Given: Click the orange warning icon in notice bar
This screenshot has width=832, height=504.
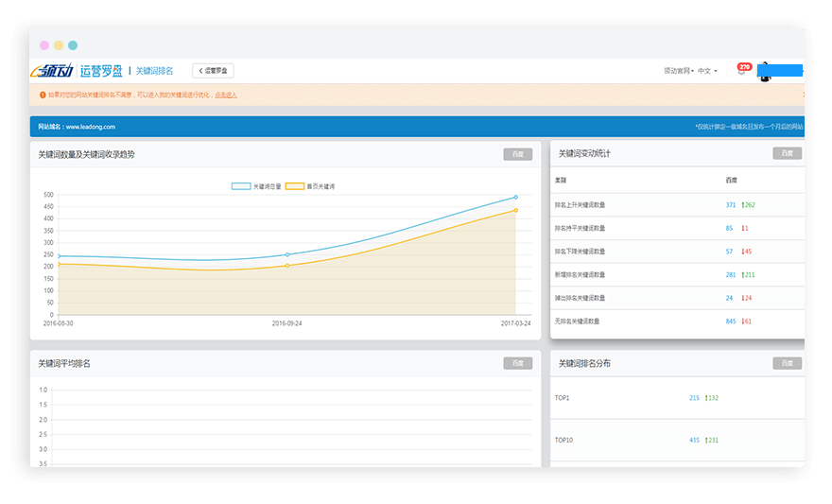Looking at the screenshot, I should [x=43, y=95].
